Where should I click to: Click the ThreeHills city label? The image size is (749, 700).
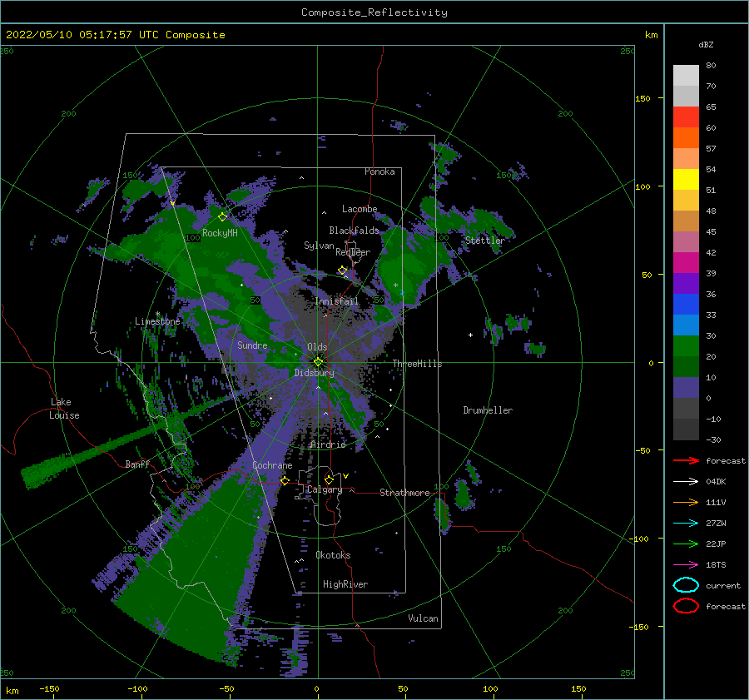[417, 364]
